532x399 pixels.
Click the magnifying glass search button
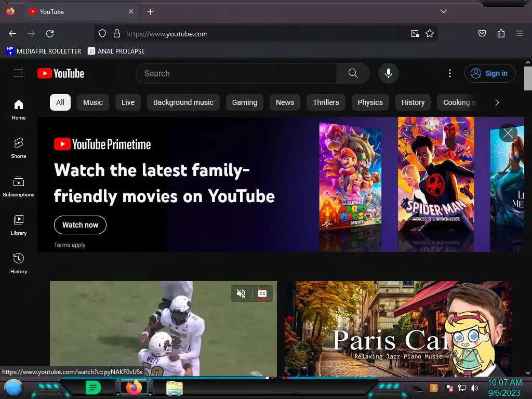point(353,73)
